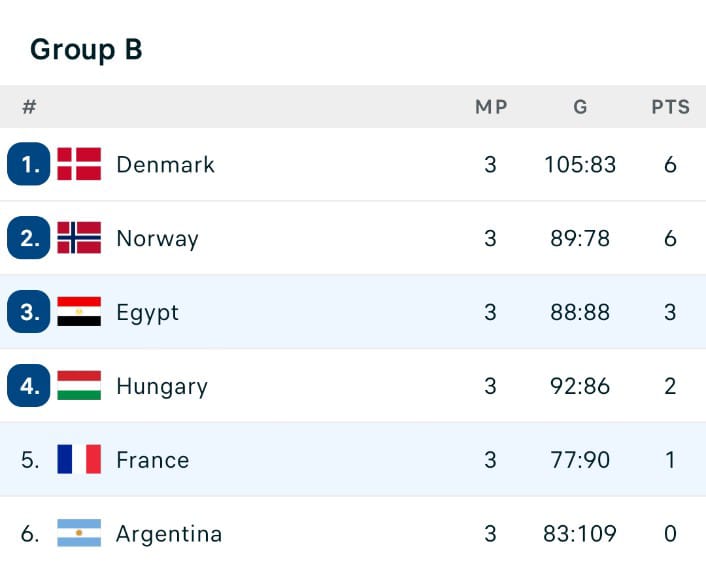Viewport: 706px width, 565px height.
Task: Click the Hungary flag icon
Action: (x=79, y=386)
